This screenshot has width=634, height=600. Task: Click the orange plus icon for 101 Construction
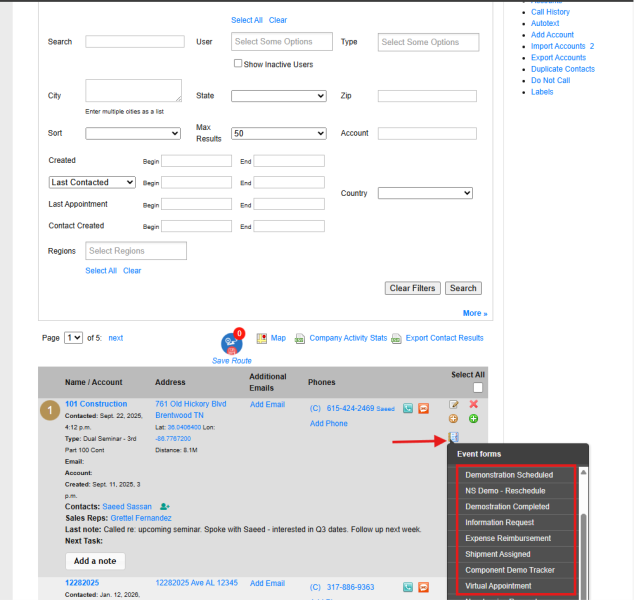[453, 418]
